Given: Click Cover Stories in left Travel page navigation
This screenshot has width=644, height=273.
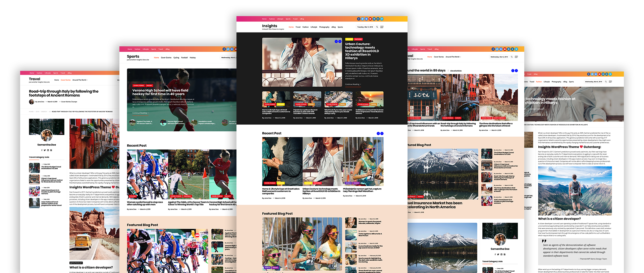Looking at the screenshot, I should coord(66,80).
